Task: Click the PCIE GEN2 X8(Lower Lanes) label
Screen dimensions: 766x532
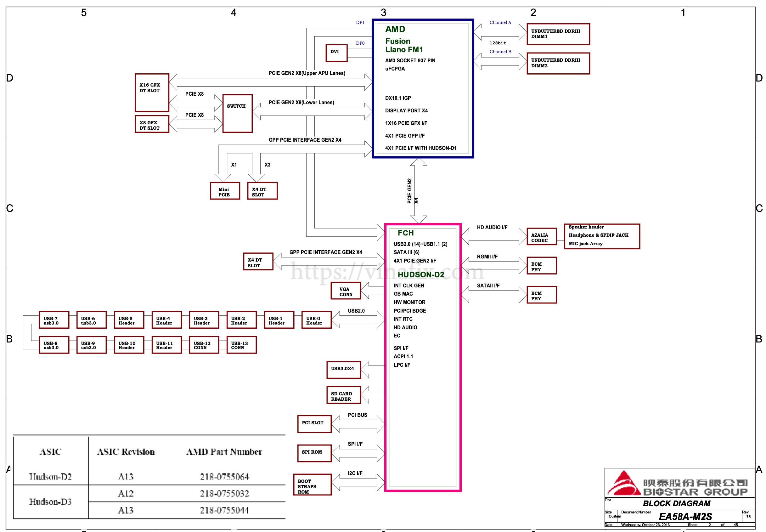Action: click(x=301, y=102)
